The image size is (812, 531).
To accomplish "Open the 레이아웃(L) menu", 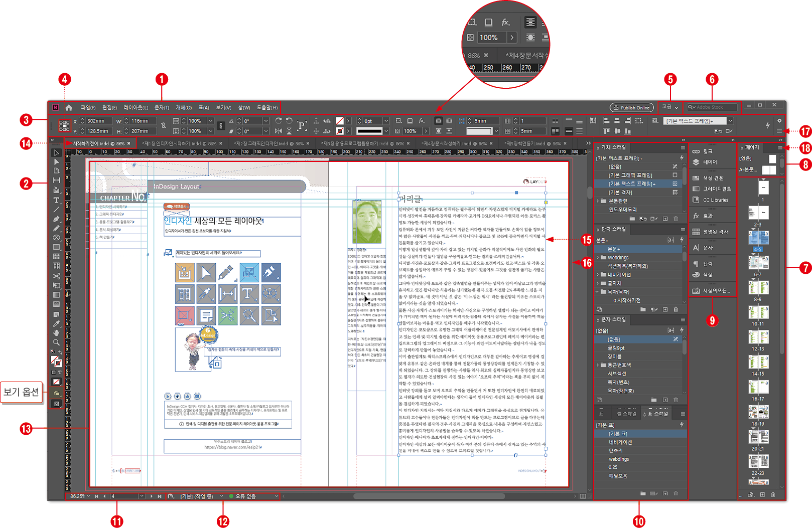I will click(x=136, y=108).
